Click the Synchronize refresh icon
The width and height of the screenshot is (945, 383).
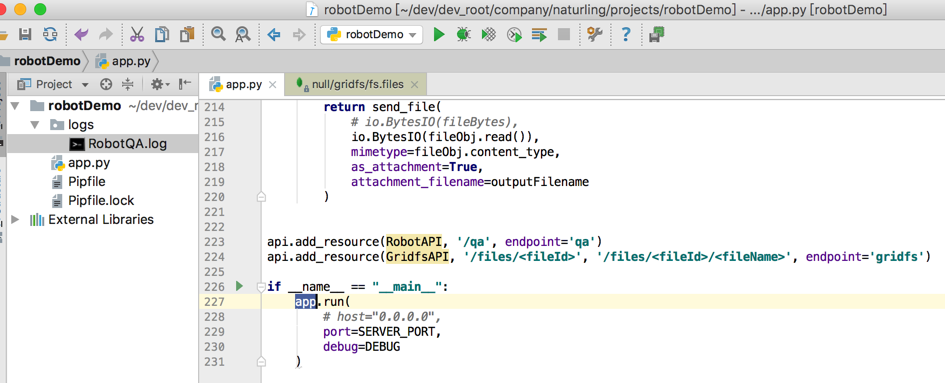[50, 34]
